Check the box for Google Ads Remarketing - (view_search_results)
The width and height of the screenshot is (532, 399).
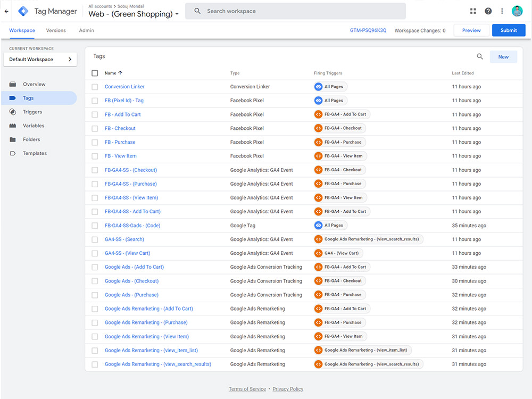pyautogui.click(x=95, y=364)
